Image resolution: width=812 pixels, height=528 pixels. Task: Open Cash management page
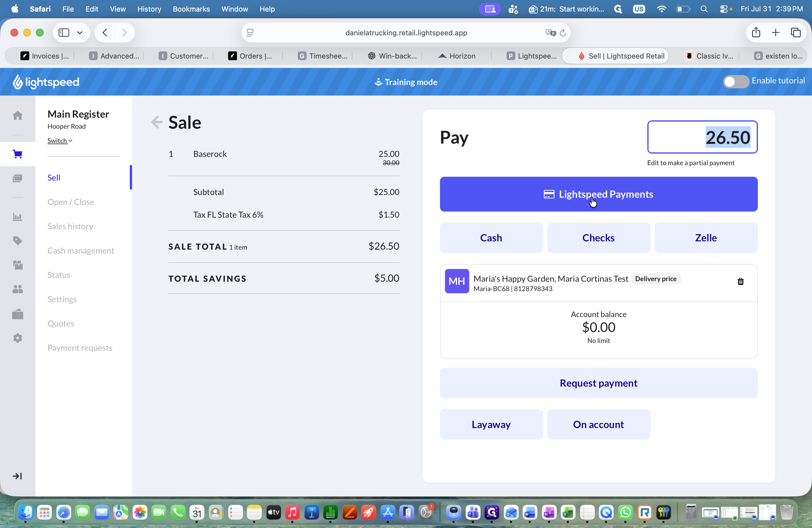(x=81, y=250)
